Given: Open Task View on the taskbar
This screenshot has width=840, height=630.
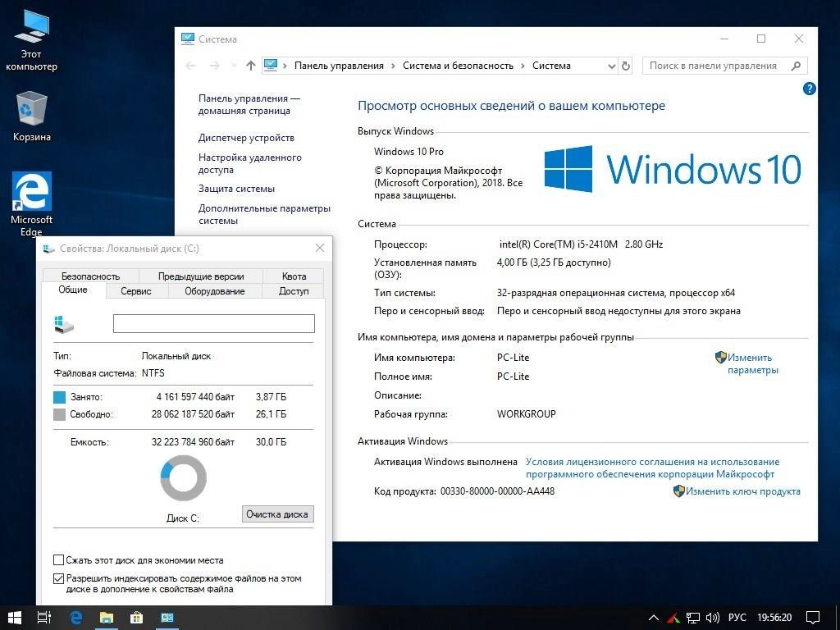Looking at the screenshot, I should 44,618.
